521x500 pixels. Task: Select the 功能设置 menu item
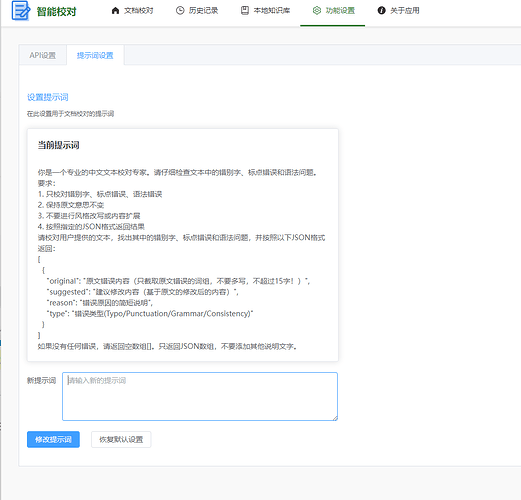click(334, 11)
